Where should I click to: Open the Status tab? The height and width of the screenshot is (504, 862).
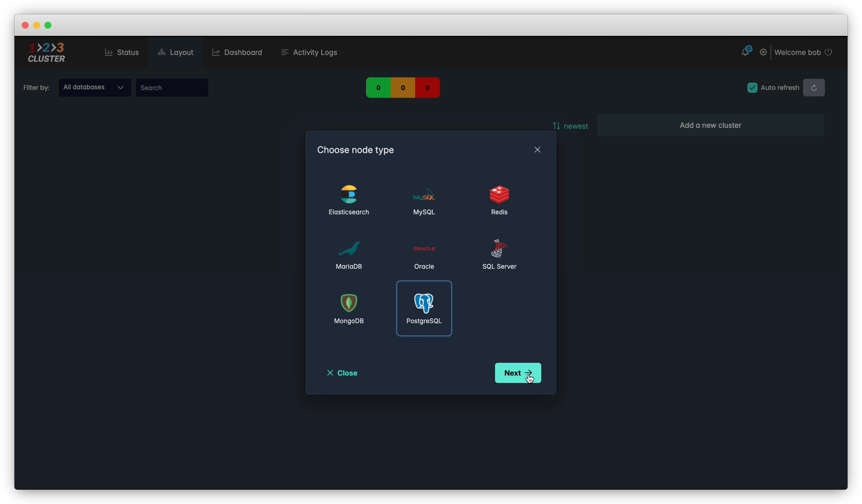(x=122, y=52)
